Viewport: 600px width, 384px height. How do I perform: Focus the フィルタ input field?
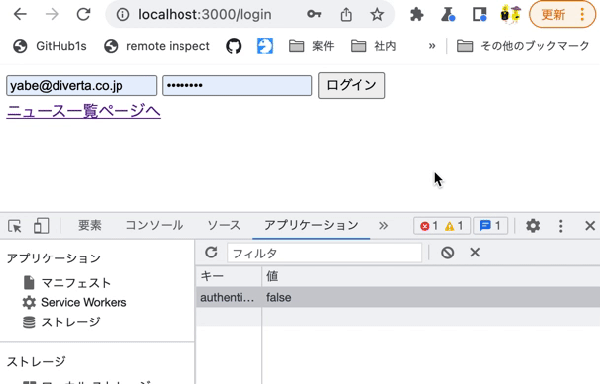pyautogui.click(x=324, y=253)
